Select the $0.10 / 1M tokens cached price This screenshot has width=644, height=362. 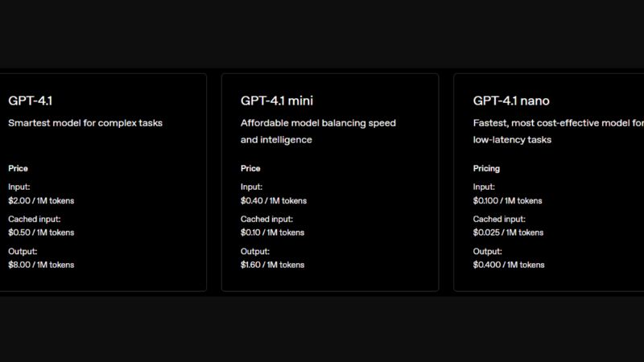(x=273, y=232)
